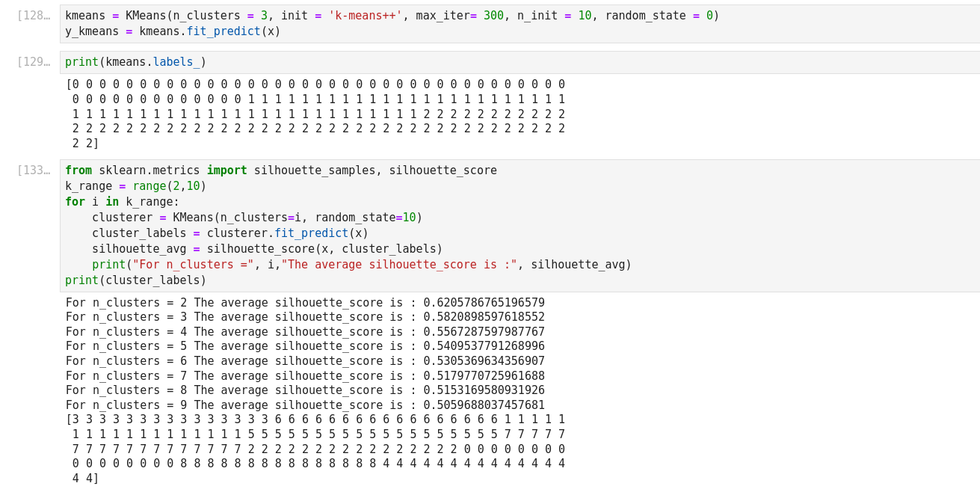Viewport: 980px width, 492px height.
Task: Click the y_kmeans fit_predict line
Action: point(173,31)
